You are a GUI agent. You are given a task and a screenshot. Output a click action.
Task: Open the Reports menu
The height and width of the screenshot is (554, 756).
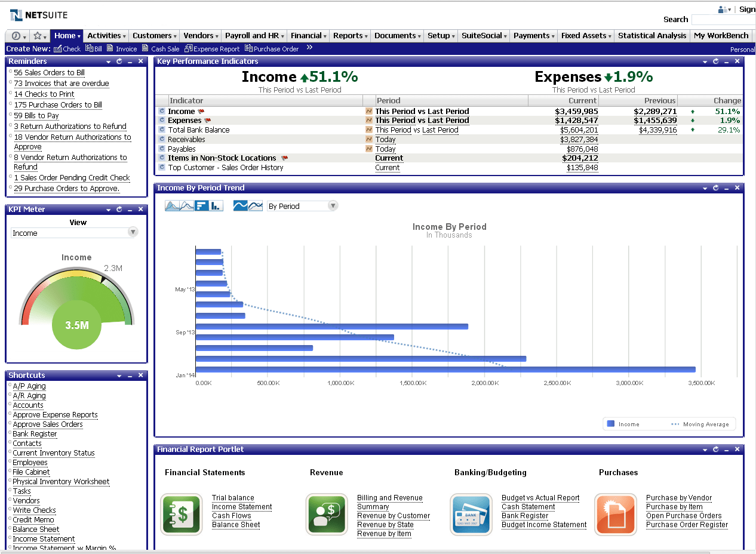pos(349,36)
